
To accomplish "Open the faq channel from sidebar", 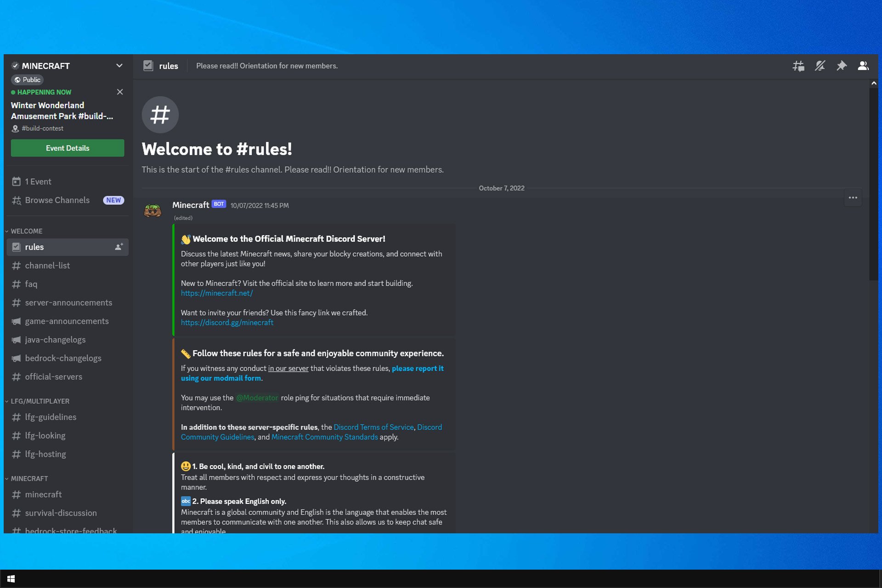I will (x=30, y=283).
